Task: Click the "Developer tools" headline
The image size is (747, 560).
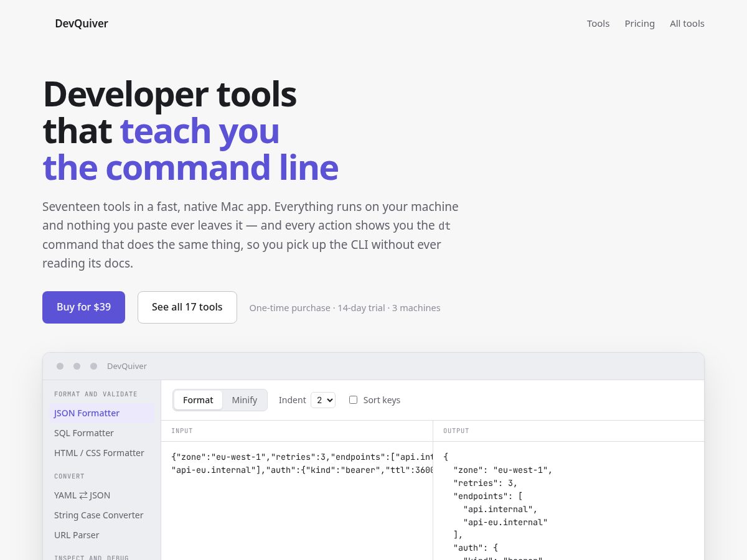Action: [x=169, y=94]
